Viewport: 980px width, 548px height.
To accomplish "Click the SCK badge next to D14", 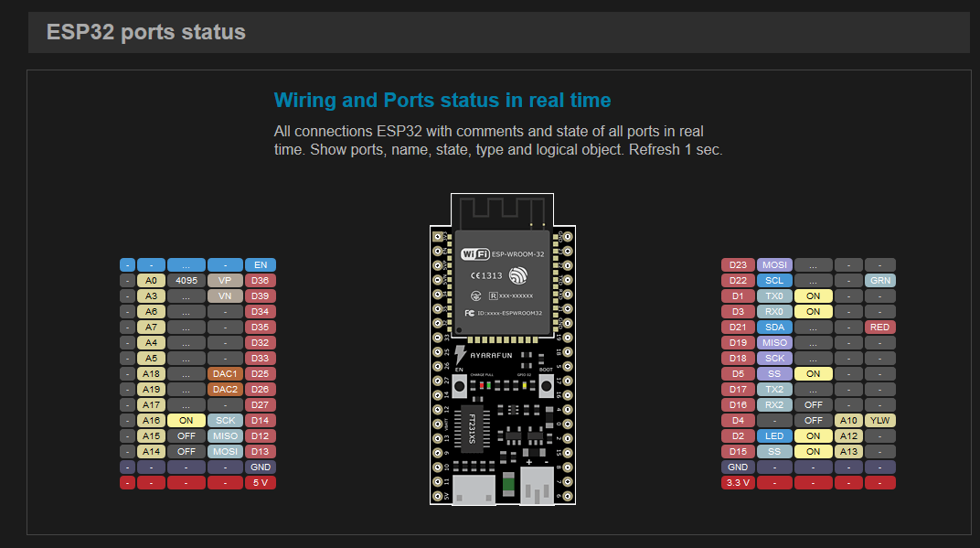I will coord(225,420).
